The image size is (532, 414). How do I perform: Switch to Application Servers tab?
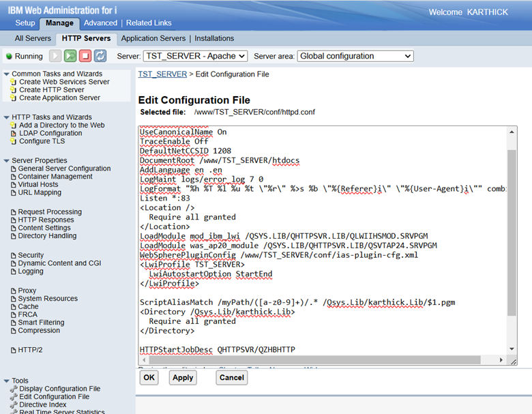pos(153,38)
